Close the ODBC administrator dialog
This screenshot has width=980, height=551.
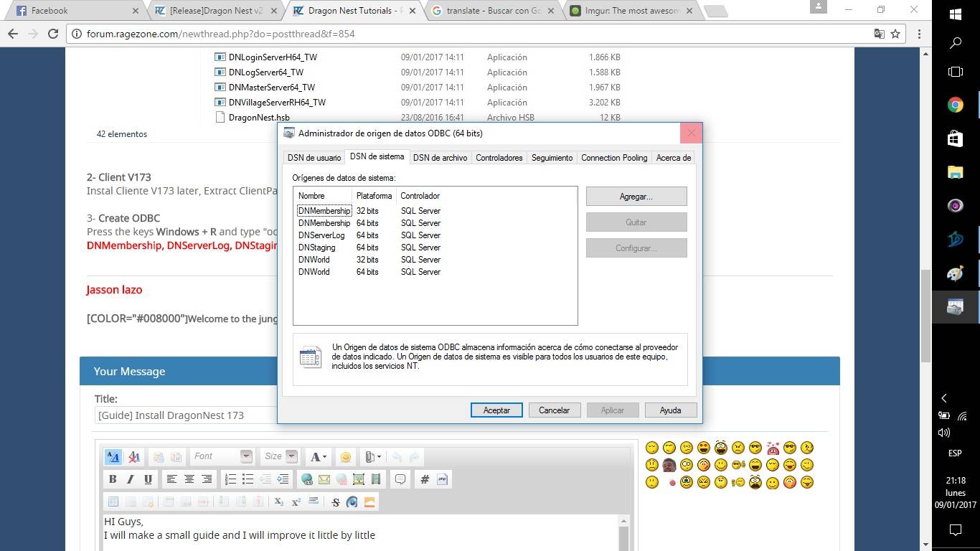[691, 133]
